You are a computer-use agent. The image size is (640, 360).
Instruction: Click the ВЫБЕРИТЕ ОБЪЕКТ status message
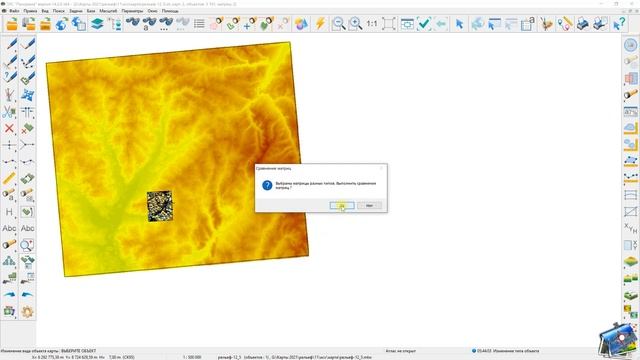[78, 351]
